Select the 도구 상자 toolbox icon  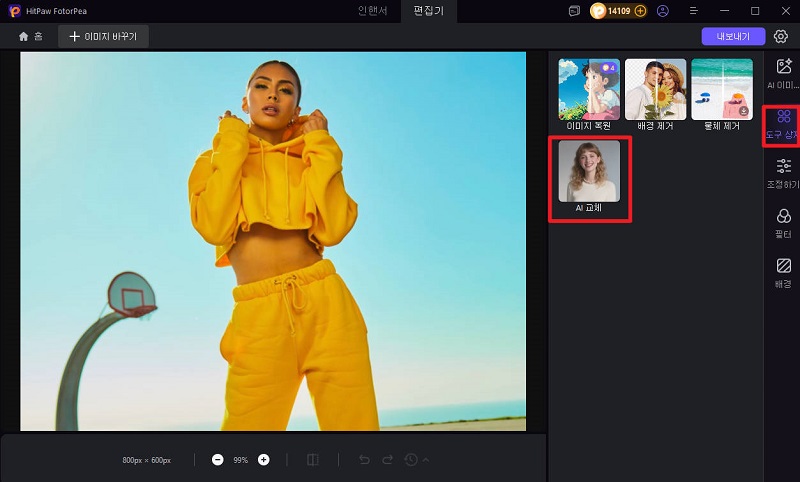(783, 124)
